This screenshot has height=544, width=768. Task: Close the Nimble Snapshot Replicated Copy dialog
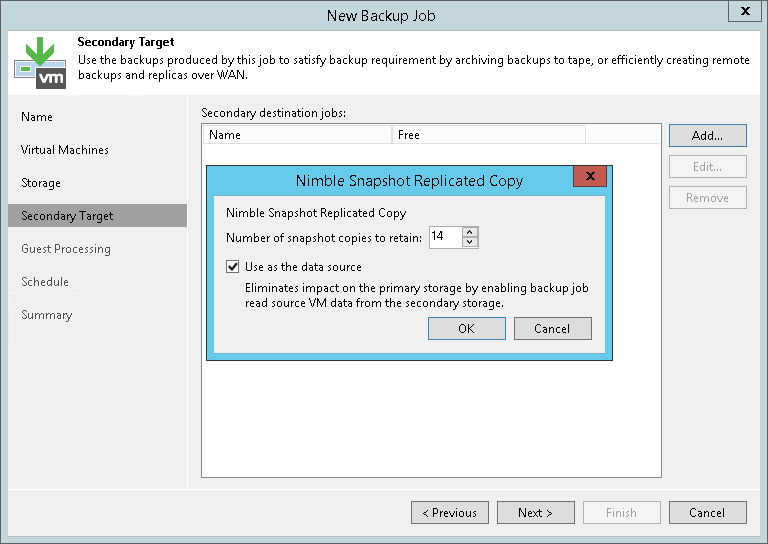point(590,176)
